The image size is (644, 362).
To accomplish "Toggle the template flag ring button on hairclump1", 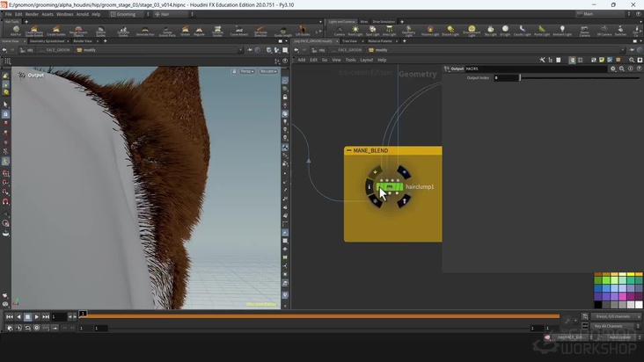I will coord(404,201).
